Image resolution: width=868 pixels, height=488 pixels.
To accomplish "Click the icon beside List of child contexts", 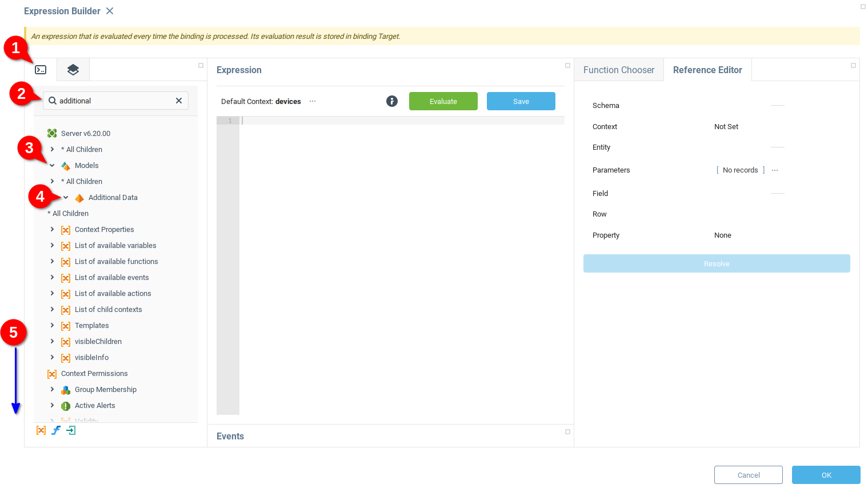I will (x=66, y=310).
